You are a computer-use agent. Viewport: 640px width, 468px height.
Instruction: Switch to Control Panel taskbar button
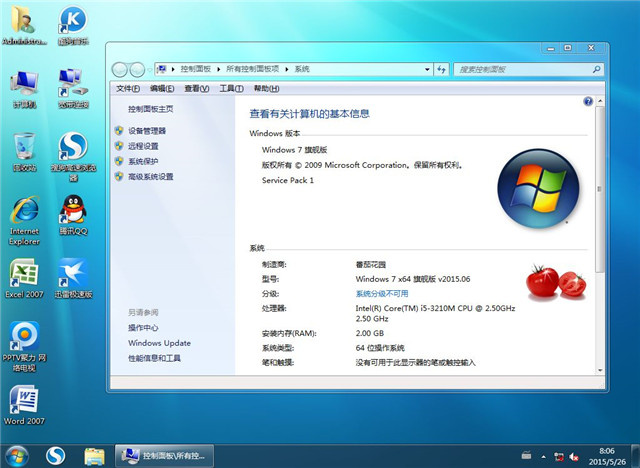[x=164, y=456]
